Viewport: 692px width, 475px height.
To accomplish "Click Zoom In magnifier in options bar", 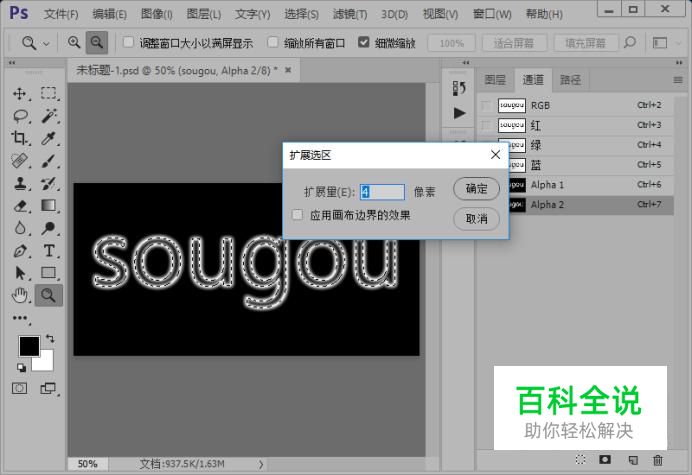I will pyautogui.click(x=74, y=42).
